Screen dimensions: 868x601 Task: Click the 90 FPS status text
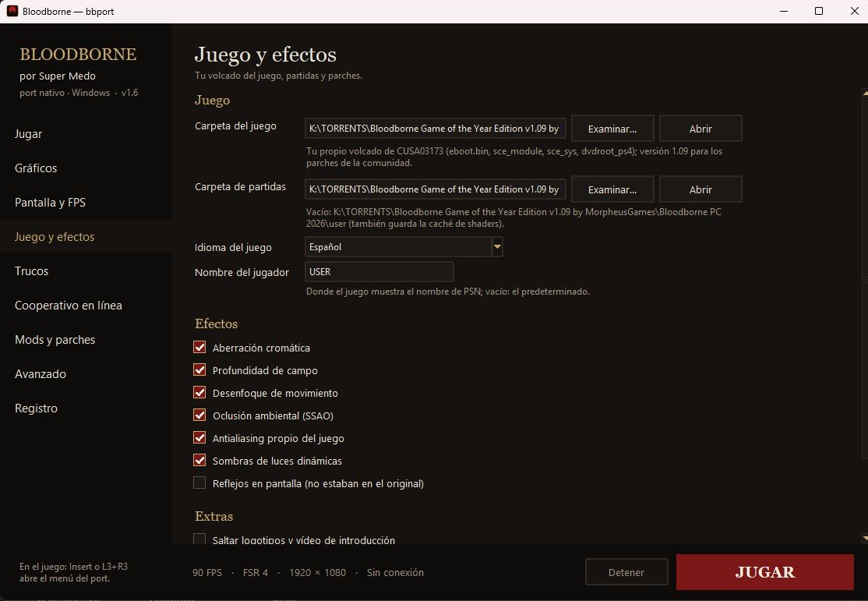[x=207, y=573]
